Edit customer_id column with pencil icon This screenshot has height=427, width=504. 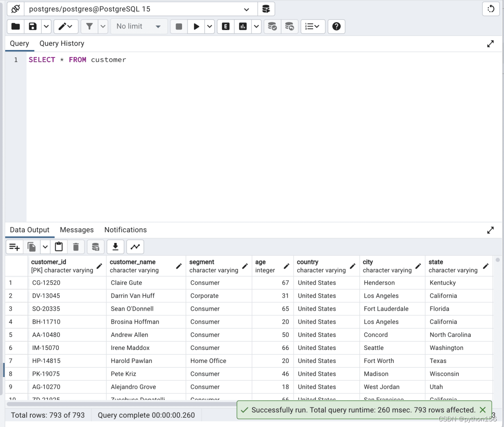pyautogui.click(x=99, y=266)
